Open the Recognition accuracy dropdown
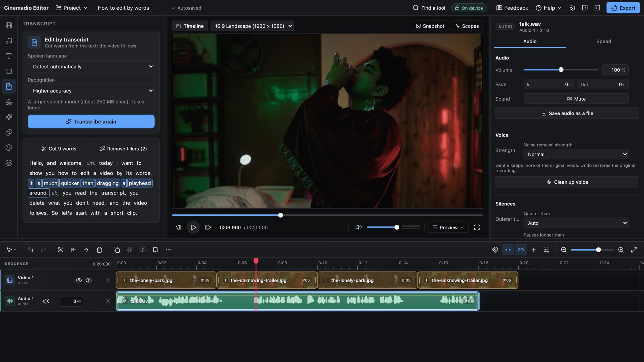The width and height of the screenshot is (644, 362). 91,91
